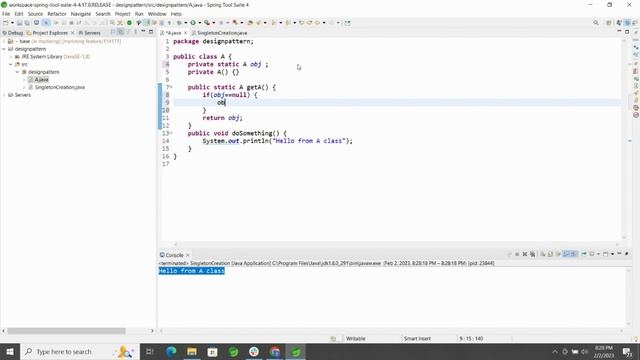Screen dimensions: 640x360
Task: Open the File menu
Action: coord(6,14)
